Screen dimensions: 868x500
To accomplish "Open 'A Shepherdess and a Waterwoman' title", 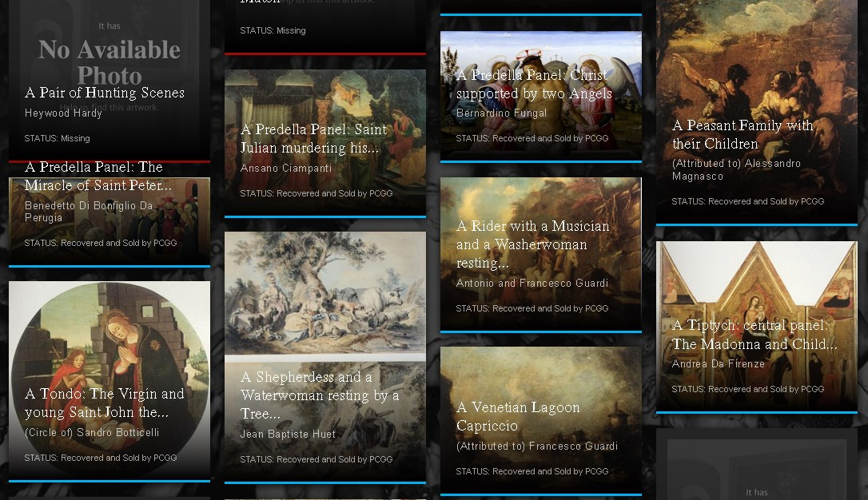I will click(320, 395).
